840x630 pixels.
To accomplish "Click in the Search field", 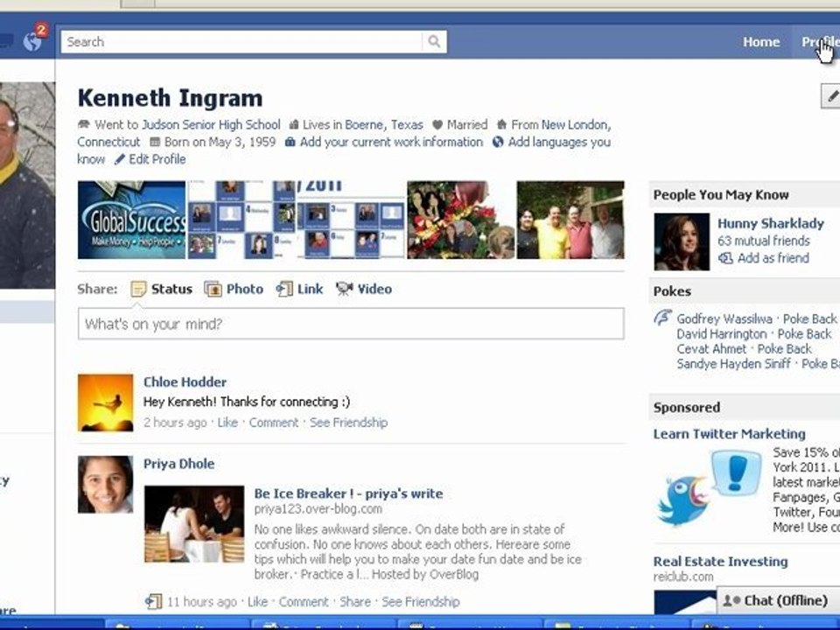I will coord(242,42).
